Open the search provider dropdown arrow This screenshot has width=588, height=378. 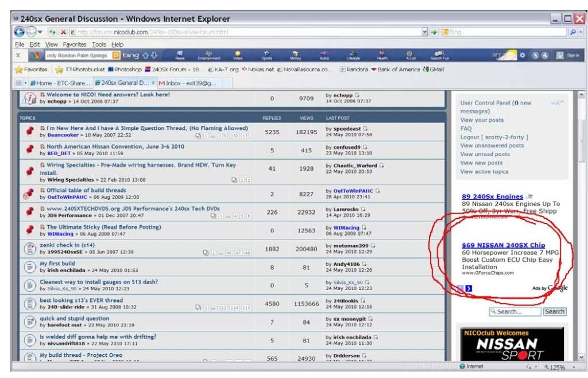[x=581, y=32]
